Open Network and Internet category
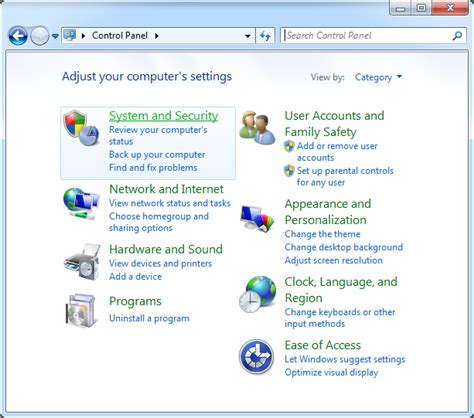This screenshot has width=474, height=418. pos(166,189)
